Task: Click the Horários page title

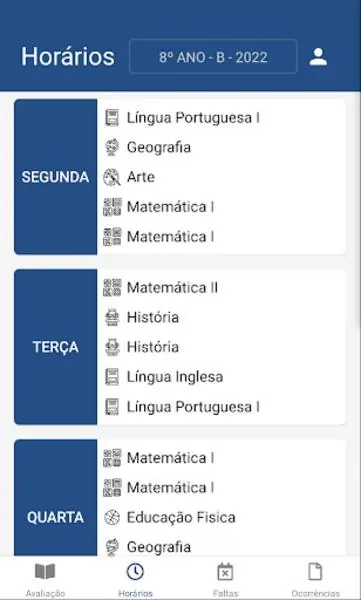Action: pyautogui.click(x=68, y=57)
